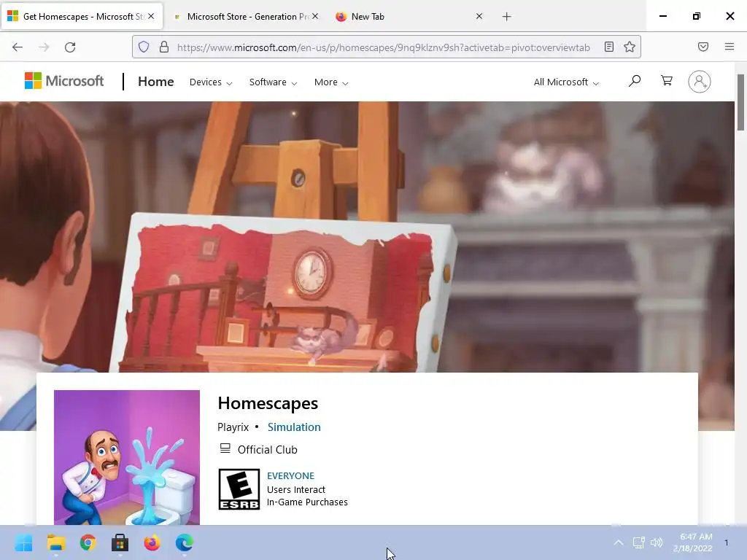
Task: Open the tracking protection shield icon
Action: (144, 47)
